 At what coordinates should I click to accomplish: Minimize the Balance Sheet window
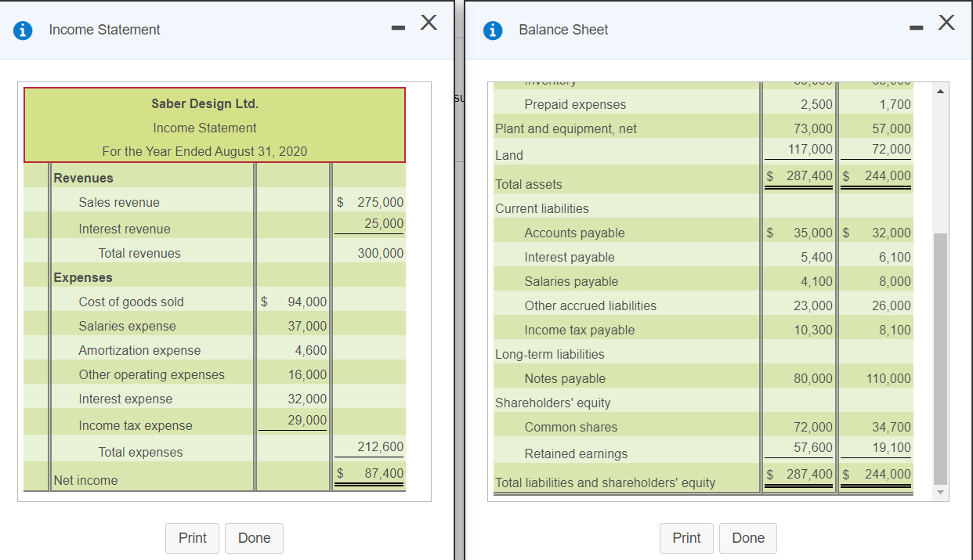tap(915, 24)
